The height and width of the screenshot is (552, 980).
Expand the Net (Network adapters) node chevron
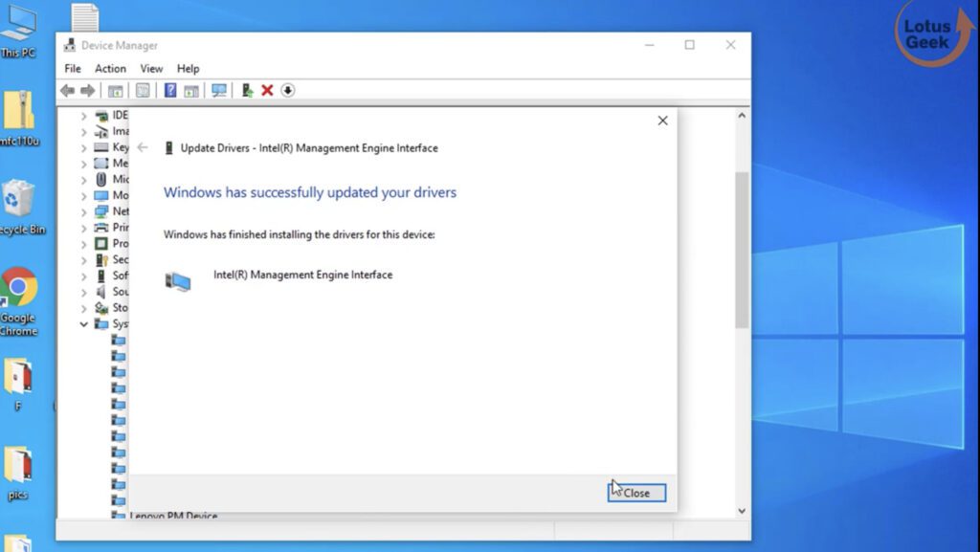(84, 212)
